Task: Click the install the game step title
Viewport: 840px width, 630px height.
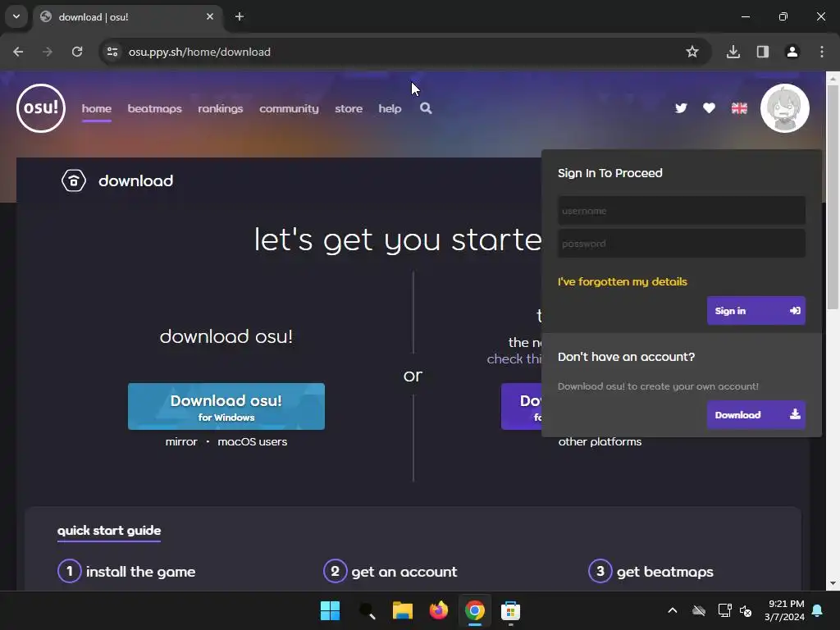Action: point(140,572)
